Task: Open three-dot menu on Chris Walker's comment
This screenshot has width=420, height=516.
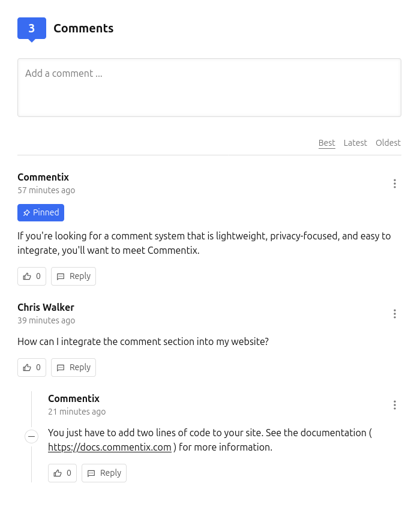Action: pyautogui.click(x=394, y=314)
